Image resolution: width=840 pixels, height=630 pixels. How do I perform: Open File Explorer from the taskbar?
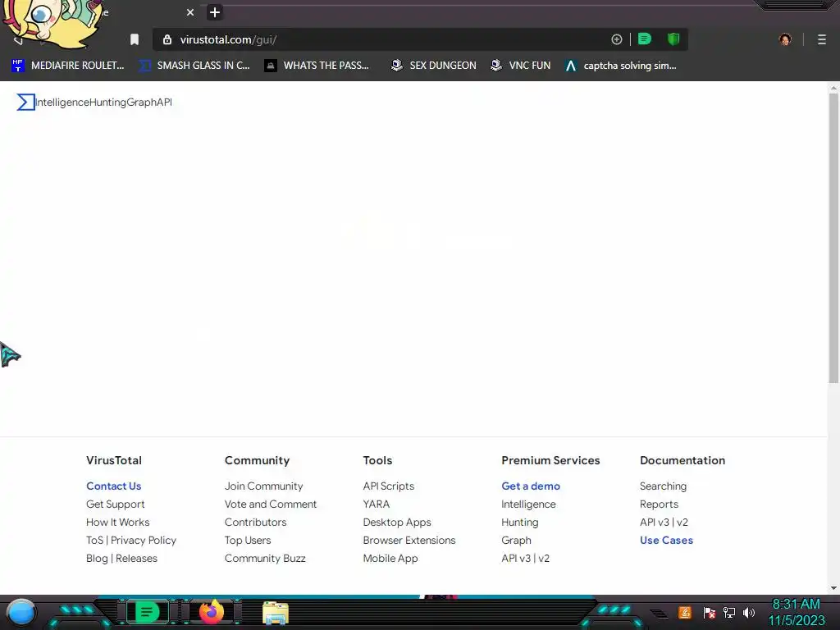(x=276, y=613)
